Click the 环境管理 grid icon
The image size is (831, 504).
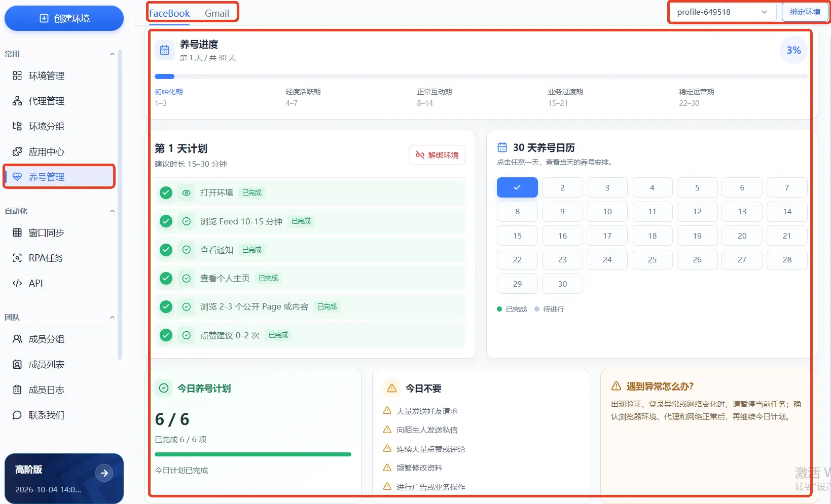(x=17, y=75)
